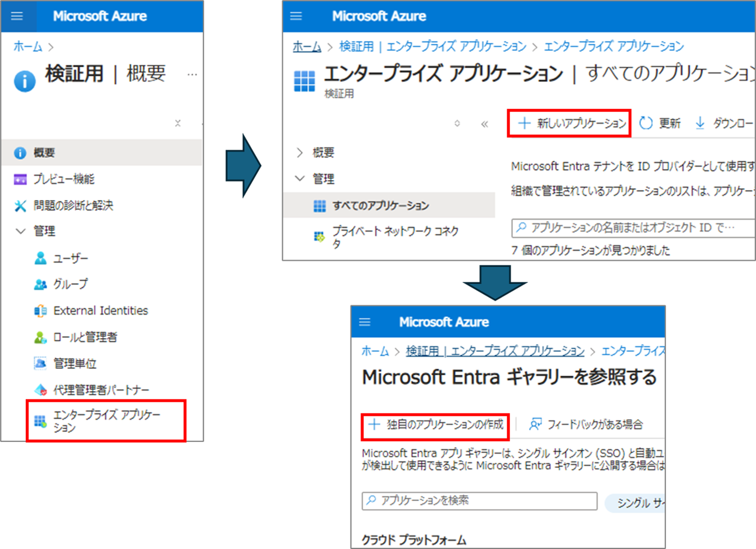This screenshot has width=756, height=549.
Task: Click the large grid icon beside エンタープライズ アプリケーション title
Action: pos(304,81)
